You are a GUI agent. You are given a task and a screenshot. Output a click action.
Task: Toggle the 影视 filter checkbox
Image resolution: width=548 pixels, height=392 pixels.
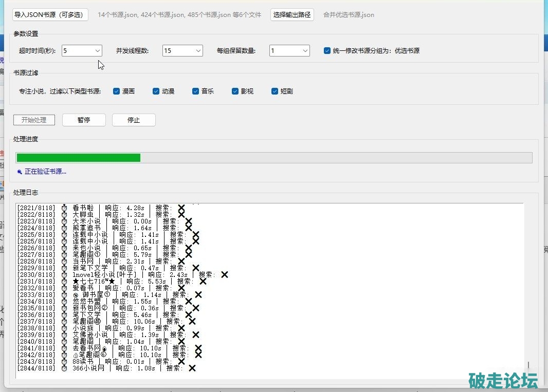(x=235, y=91)
